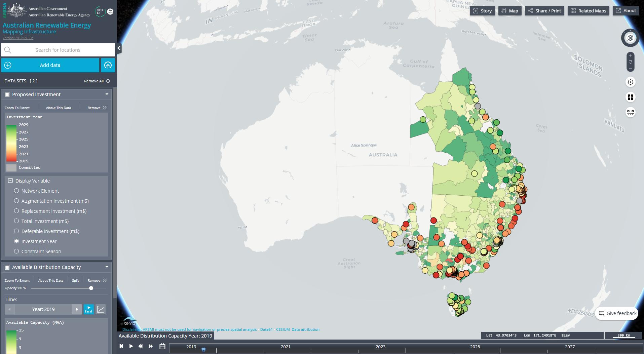Click timeline at the 2023 label
Screen dimensions: 644x354
click(380, 347)
